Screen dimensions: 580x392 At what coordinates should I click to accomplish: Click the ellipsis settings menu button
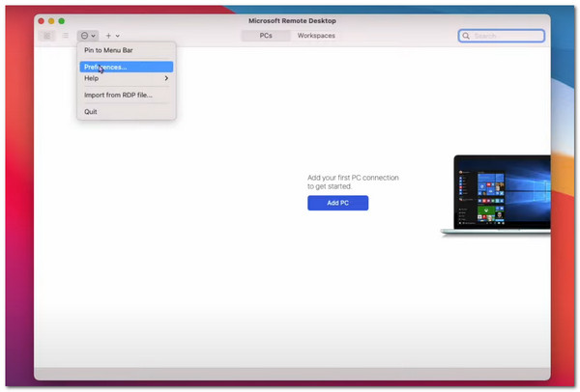tap(88, 36)
